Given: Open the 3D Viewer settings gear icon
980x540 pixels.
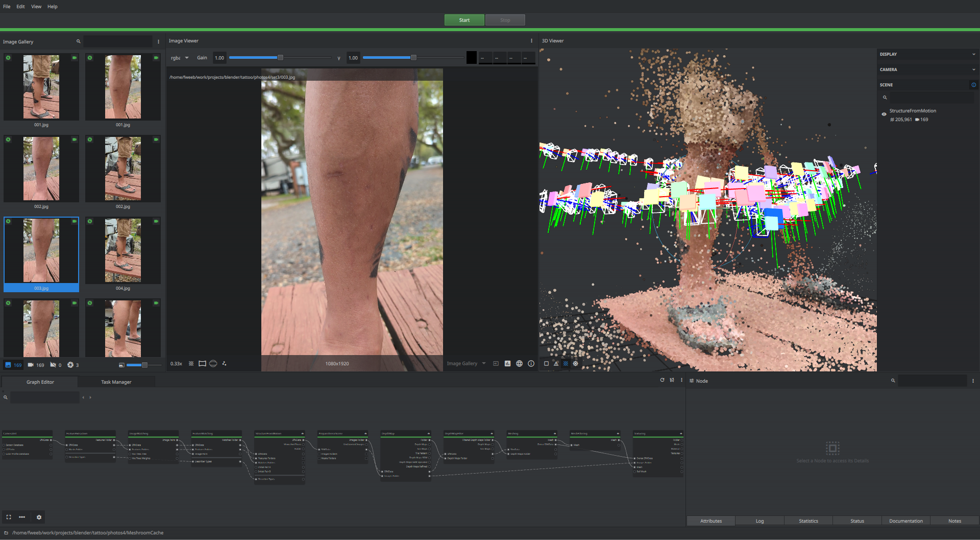Looking at the screenshot, I should tap(576, 363).
